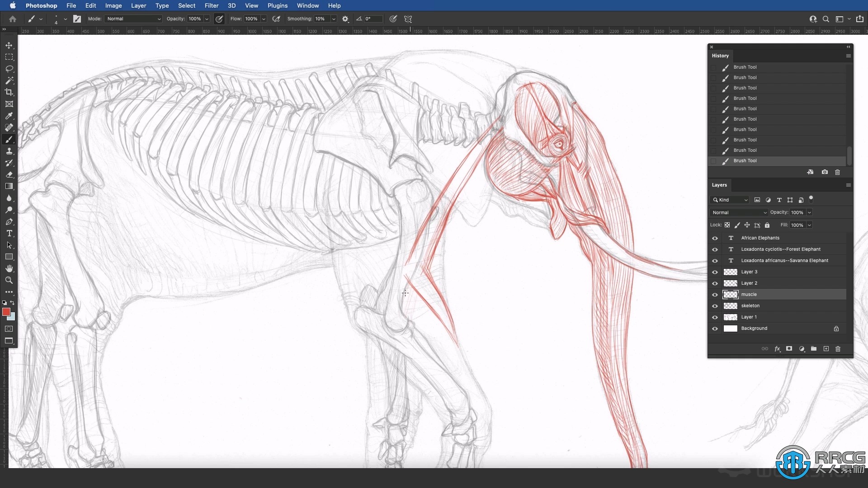
Task: Select the Dodge tool
Action: click(9, 210)
